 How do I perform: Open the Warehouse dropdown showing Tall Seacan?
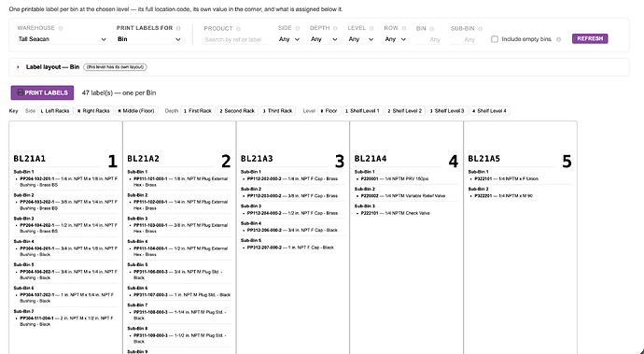pos(62,39)
